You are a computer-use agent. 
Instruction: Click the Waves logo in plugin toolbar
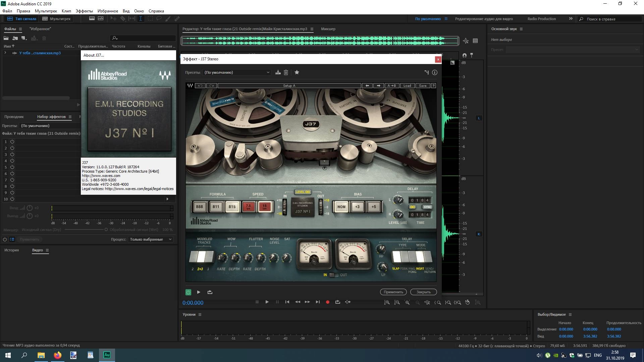pos(190,86)
